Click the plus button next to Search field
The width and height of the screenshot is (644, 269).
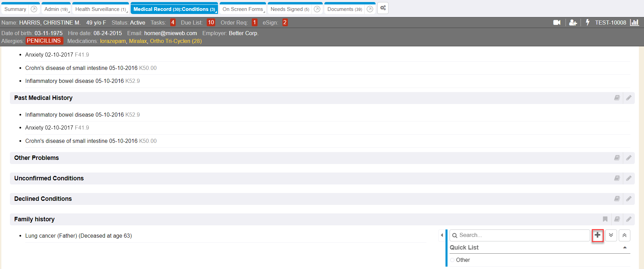pyautogui.click(x=598, y=235)
